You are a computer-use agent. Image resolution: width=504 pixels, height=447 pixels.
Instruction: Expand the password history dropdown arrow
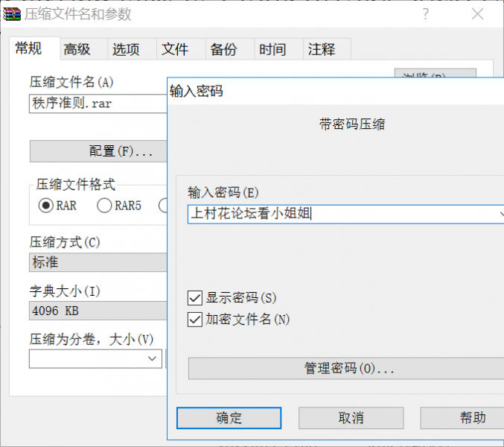point(499,214)
